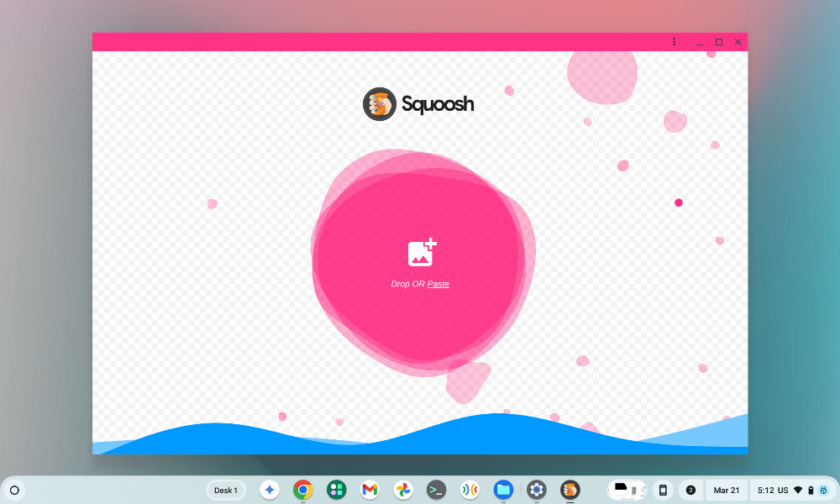Open the Files app in shelf

tap(503, 490)
